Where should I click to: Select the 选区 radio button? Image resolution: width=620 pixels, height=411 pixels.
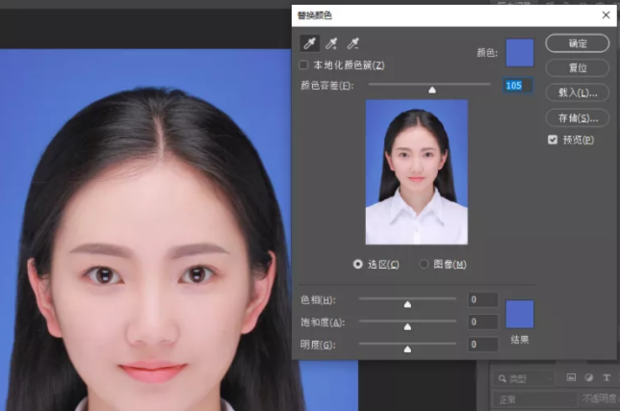358,264
